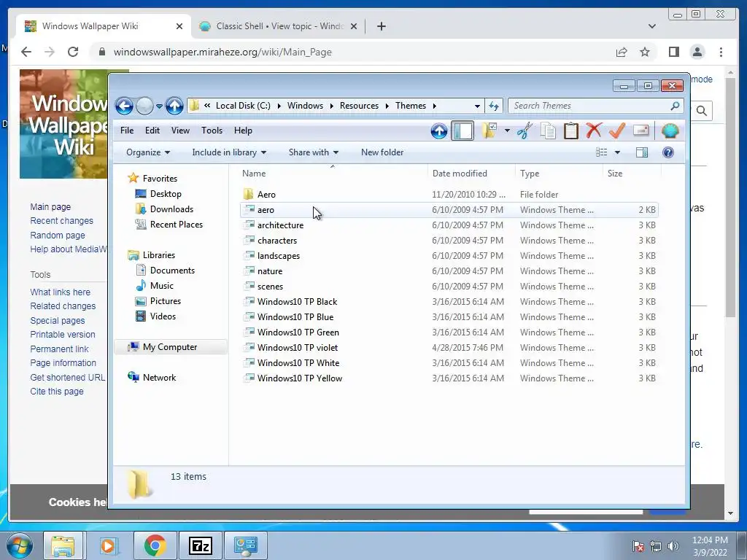Open Classic Explorer settings shell icon
The height and width of the screenshot is (560, 747).
pyautogui.click(x=670, y=131)
